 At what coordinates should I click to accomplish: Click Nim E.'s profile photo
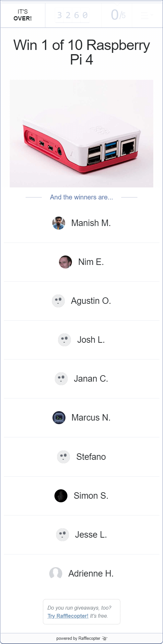coord(65,262)
